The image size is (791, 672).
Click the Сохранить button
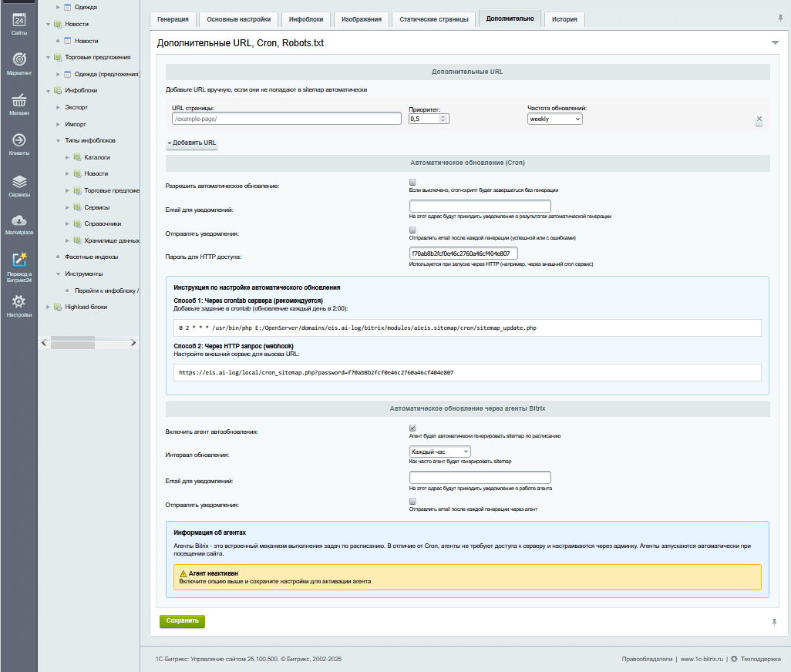tap(182, 620)
